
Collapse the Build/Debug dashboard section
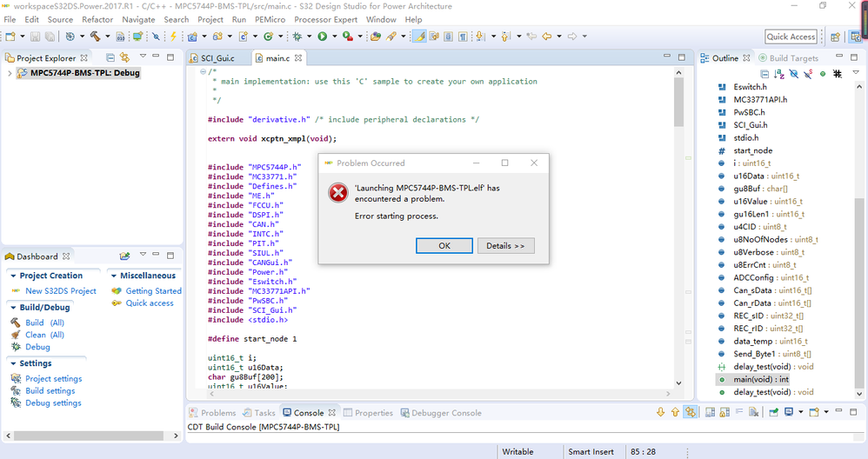(12, 308)
